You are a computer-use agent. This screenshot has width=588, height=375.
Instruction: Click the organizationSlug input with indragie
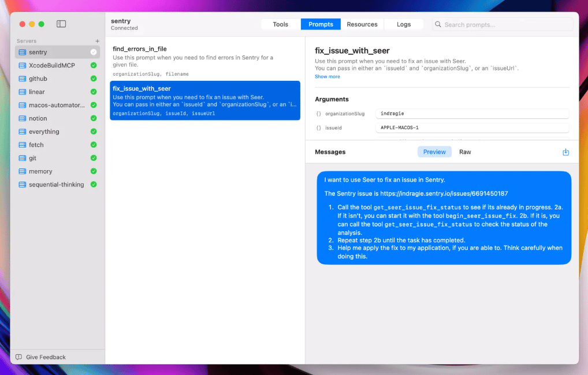(x=472, y=114)
